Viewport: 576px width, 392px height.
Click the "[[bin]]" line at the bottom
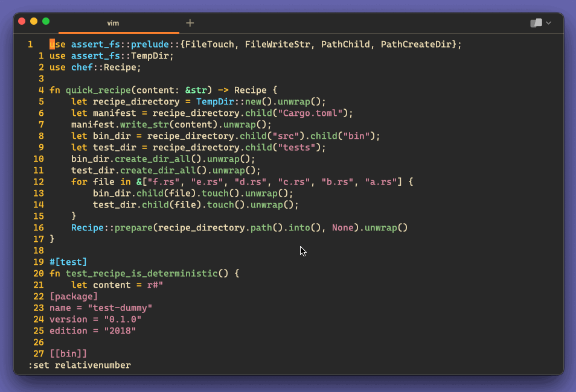pyautogui.click(x=68, y=353)
